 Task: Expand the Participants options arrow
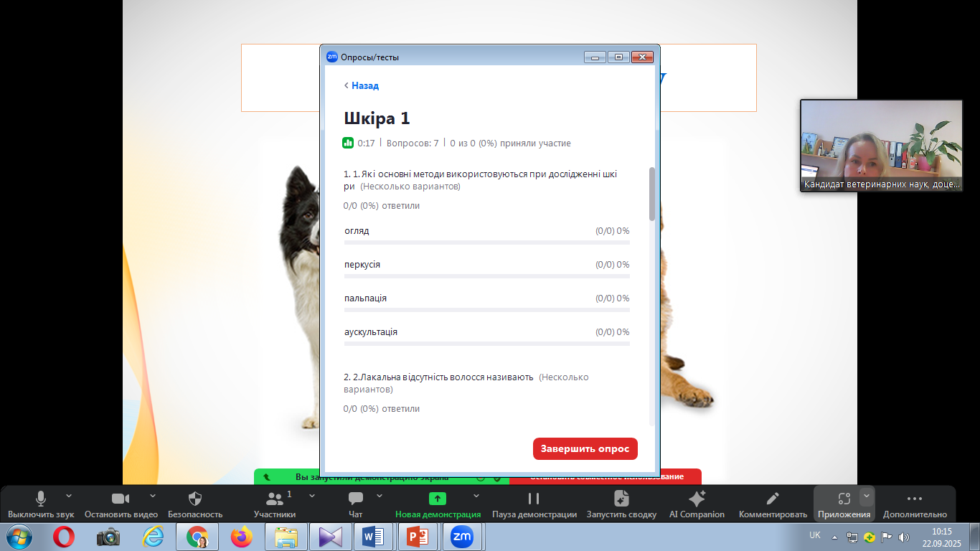point(312,496)
